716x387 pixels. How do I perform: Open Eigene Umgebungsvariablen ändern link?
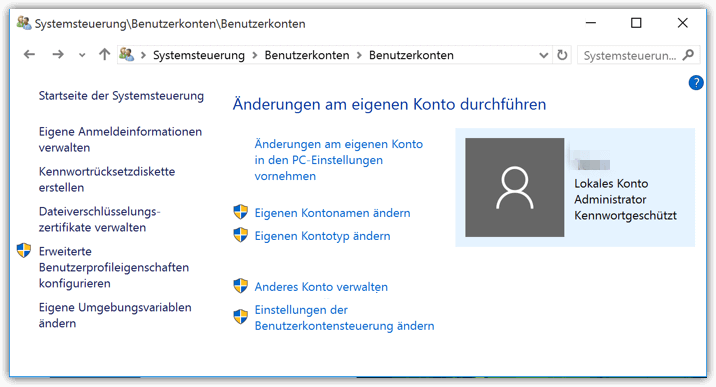pyautogui.click(x=115, y=315)
